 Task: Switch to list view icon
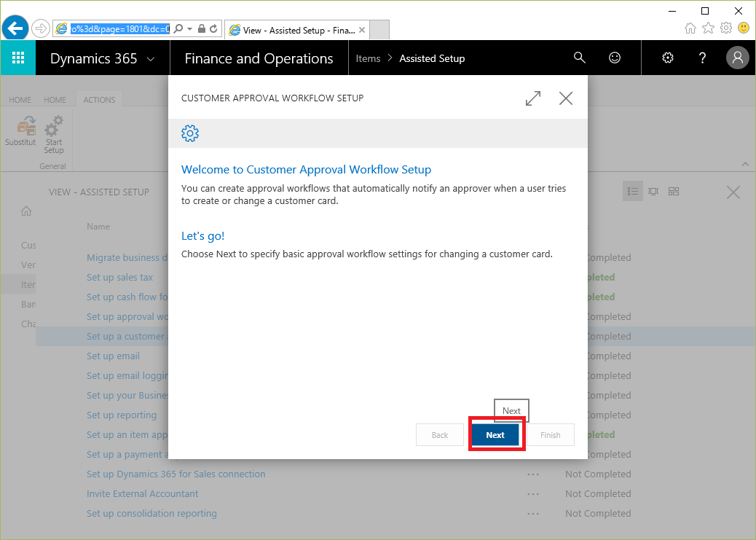click(633, 192)
